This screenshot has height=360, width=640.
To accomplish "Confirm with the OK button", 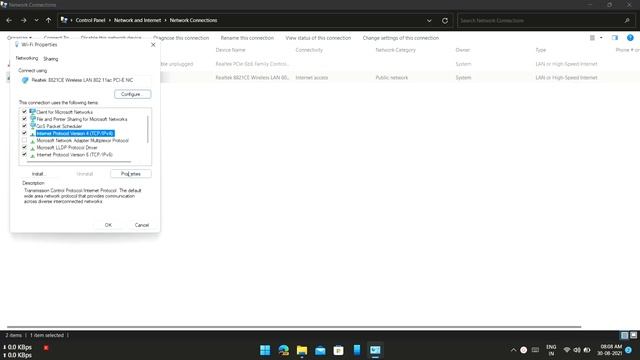I will click(x=108, y=225).
